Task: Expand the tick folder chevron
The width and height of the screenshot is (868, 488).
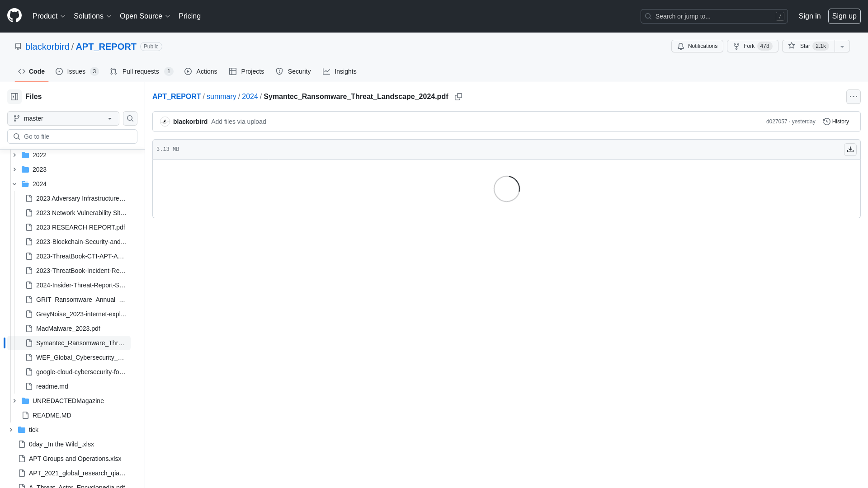Action: coord(11,430)
